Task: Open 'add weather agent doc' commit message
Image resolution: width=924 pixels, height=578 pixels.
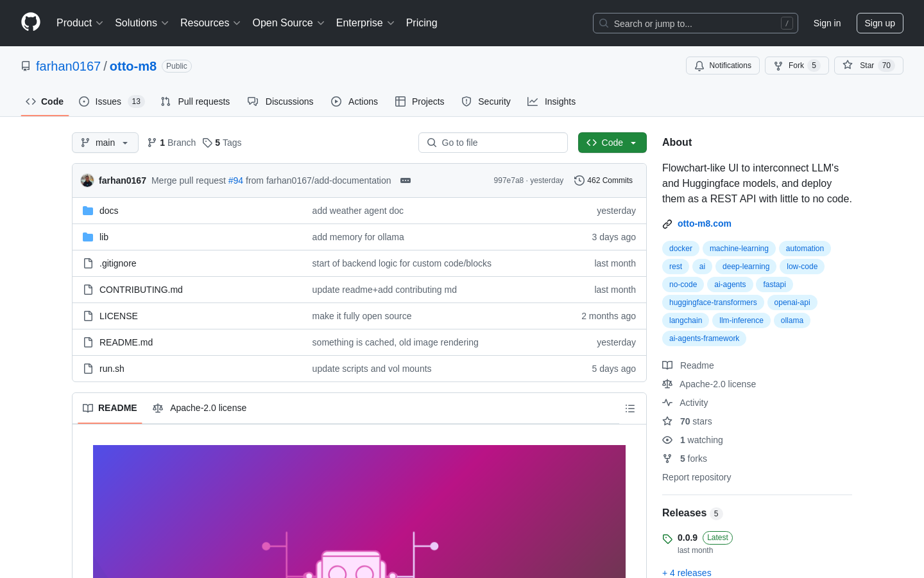Action: point(357,211)
